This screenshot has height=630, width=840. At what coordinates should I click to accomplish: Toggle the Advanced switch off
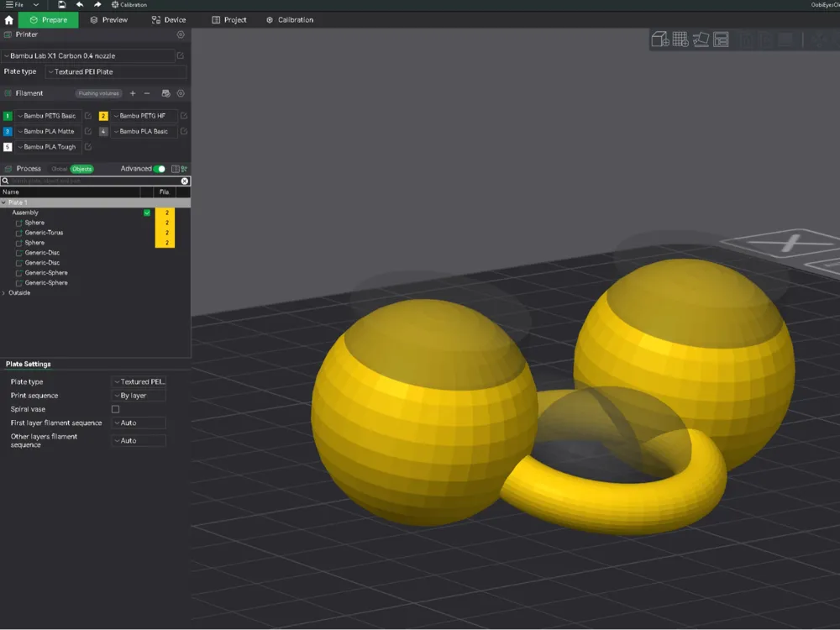point(159,169)
